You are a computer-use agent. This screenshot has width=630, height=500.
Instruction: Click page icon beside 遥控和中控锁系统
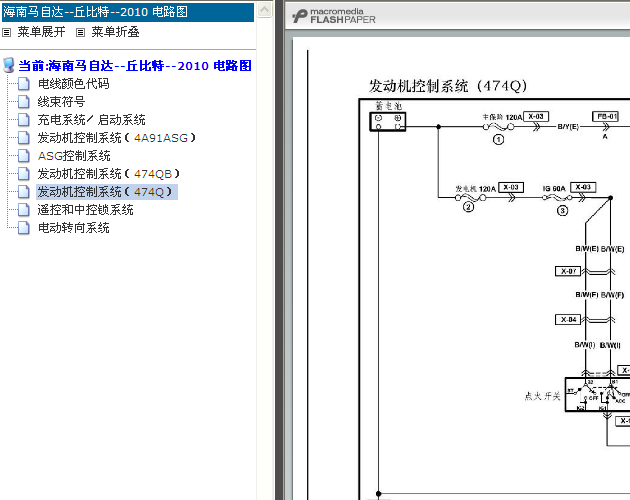(x=24, y=210)
